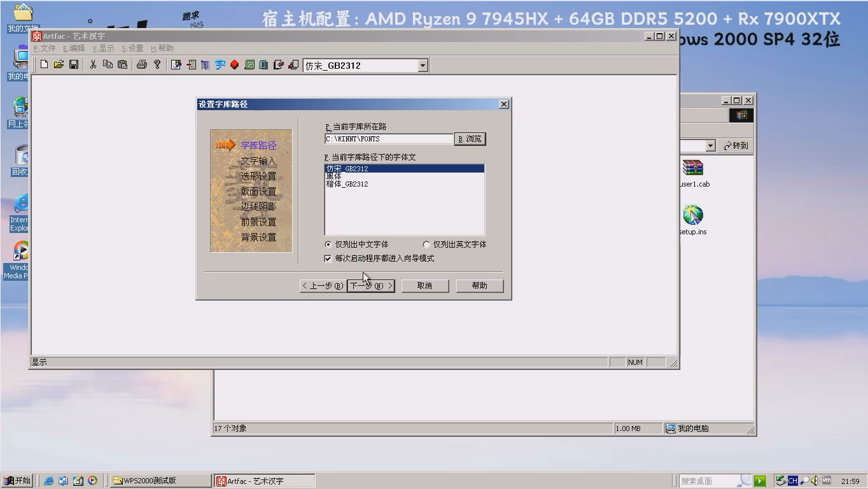This screenshot has height=489, width=868.
Task: Open the S.设置 menu
Action: pyautogui.click(x=132, y=48)
